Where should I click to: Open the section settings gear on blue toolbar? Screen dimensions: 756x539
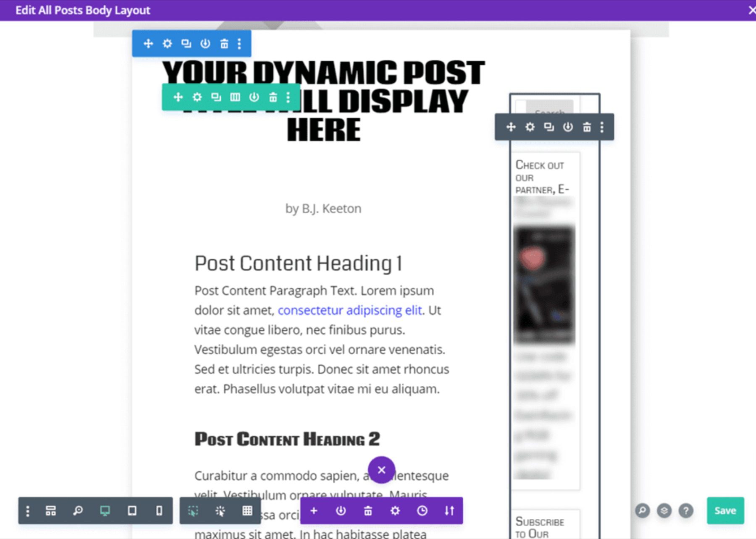[x=167, y=43]
